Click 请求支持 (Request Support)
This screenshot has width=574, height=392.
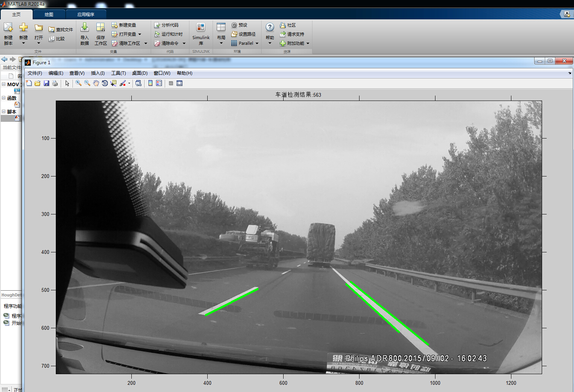pos(292,34)
